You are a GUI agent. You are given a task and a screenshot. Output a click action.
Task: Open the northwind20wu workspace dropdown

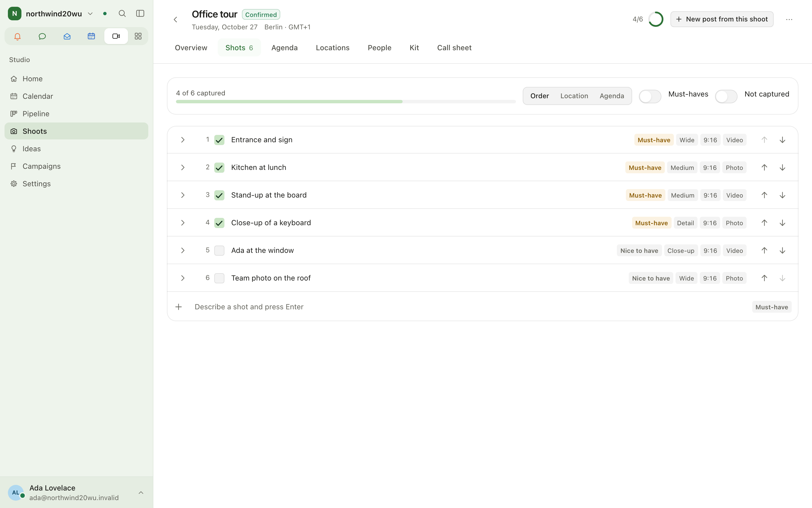(50, 14)
